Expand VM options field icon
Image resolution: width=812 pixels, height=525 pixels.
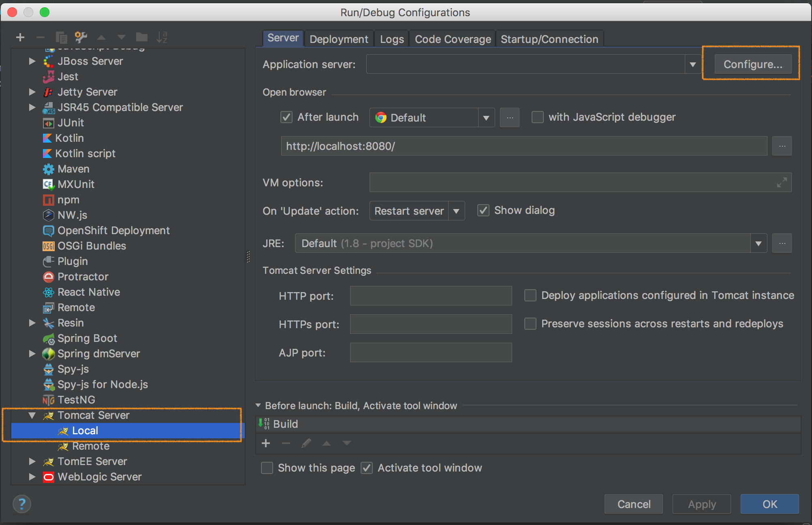782,182
